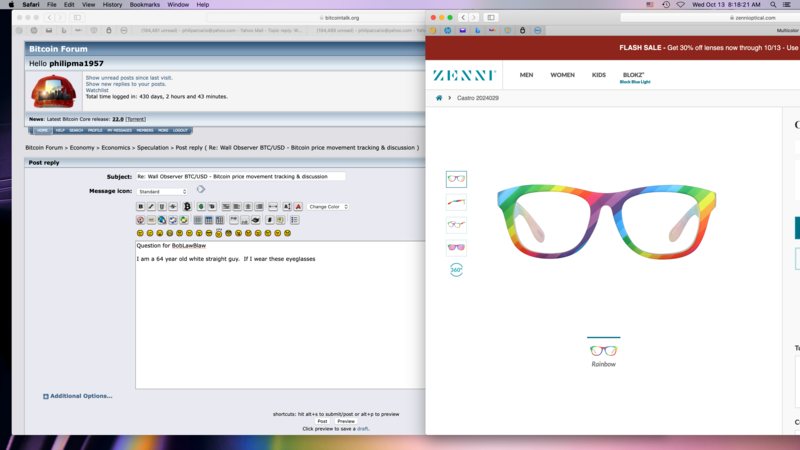Click in the Subject input field
800x450 pixels.
240,177
